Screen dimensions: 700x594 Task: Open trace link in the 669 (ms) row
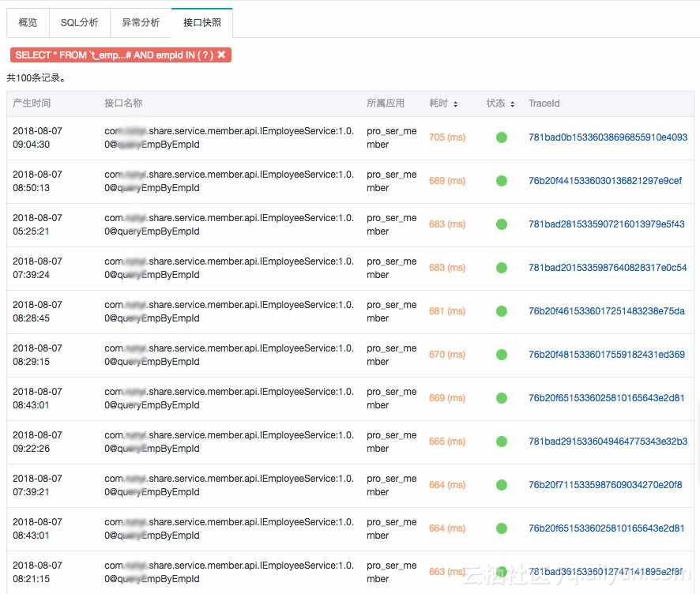tap(606, 398)
